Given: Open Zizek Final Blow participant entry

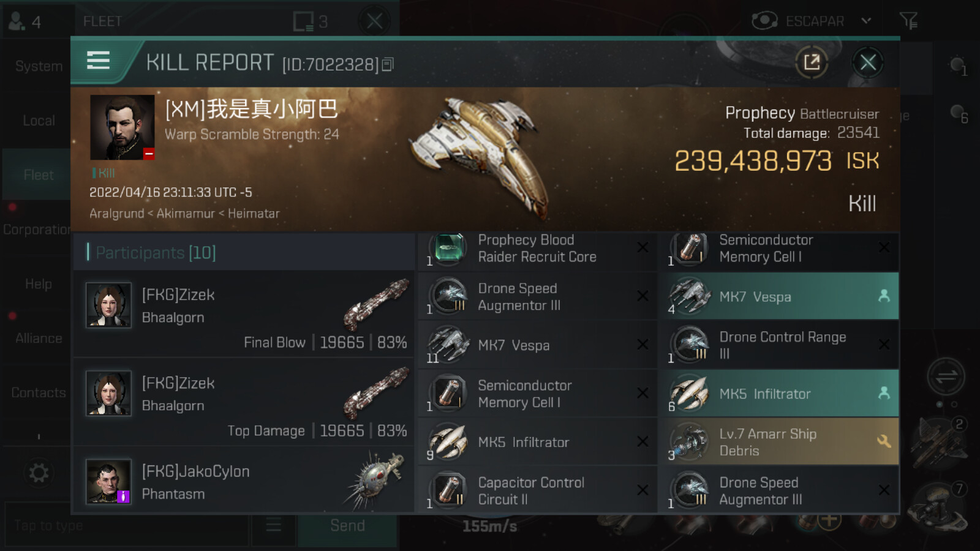Looking at the screenshot, I should coord(244,315).
